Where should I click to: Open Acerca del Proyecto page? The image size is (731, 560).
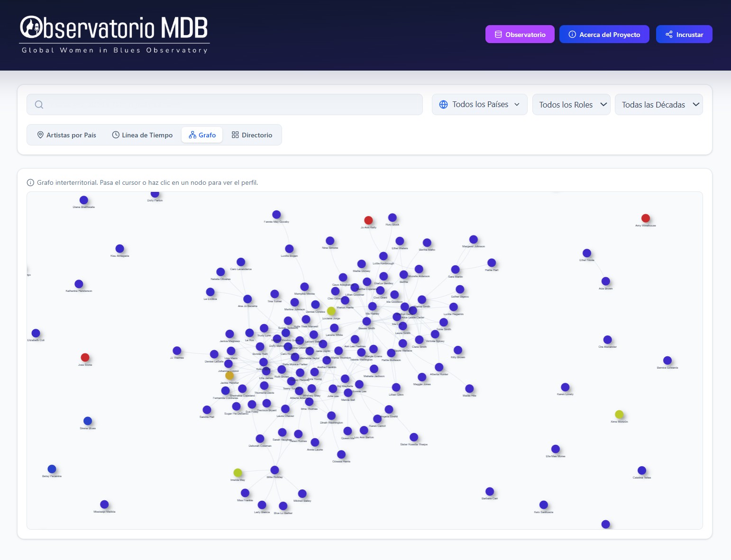(604, 34)
